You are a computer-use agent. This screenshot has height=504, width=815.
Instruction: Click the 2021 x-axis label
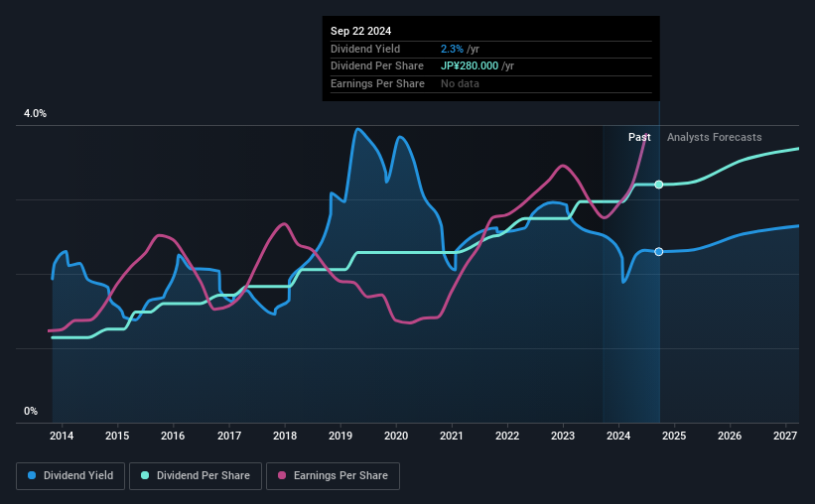[451, 436]
